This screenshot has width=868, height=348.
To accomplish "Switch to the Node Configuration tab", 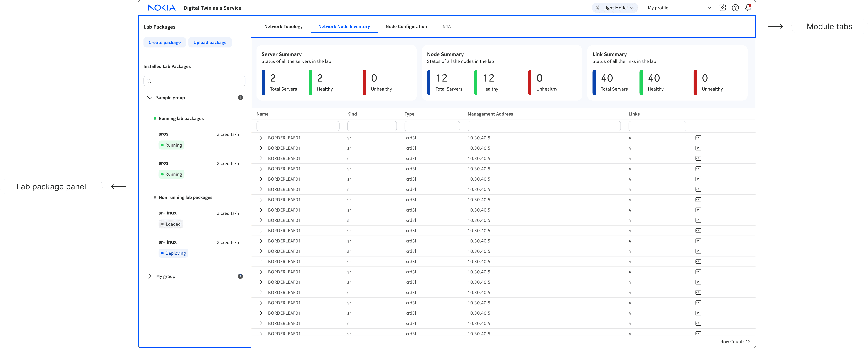I will tap(406, 26).
